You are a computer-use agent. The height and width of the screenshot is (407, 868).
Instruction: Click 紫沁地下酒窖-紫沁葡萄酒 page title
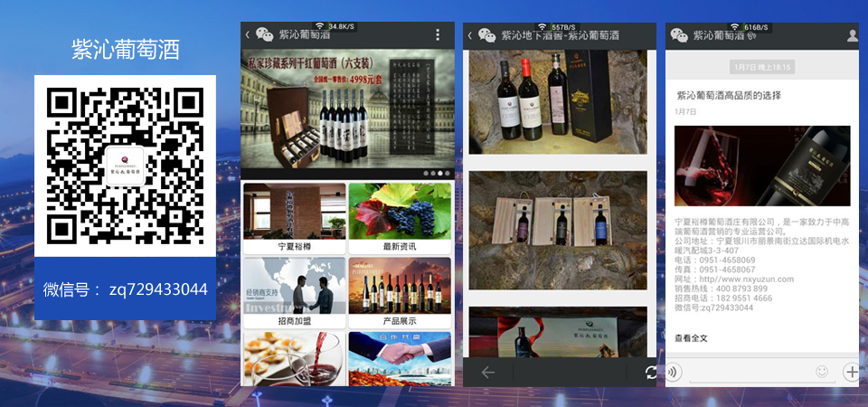pos(561,35)
